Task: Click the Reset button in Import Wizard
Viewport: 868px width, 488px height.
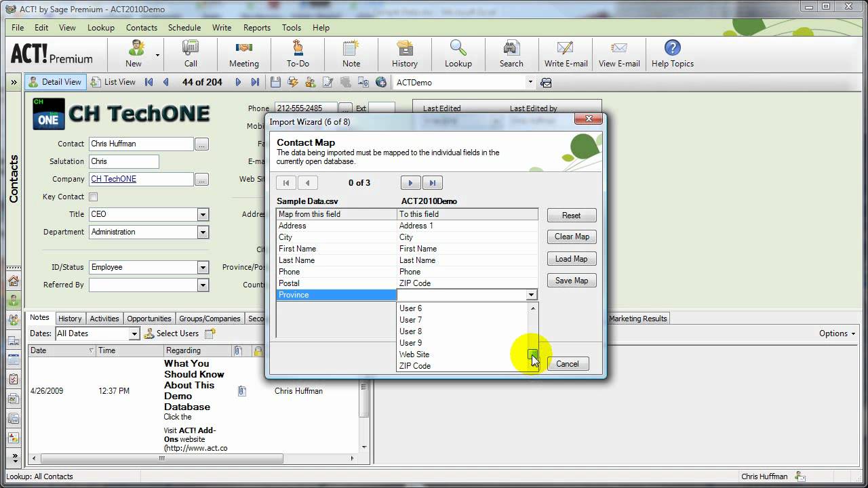Action: tap(572, 216)
